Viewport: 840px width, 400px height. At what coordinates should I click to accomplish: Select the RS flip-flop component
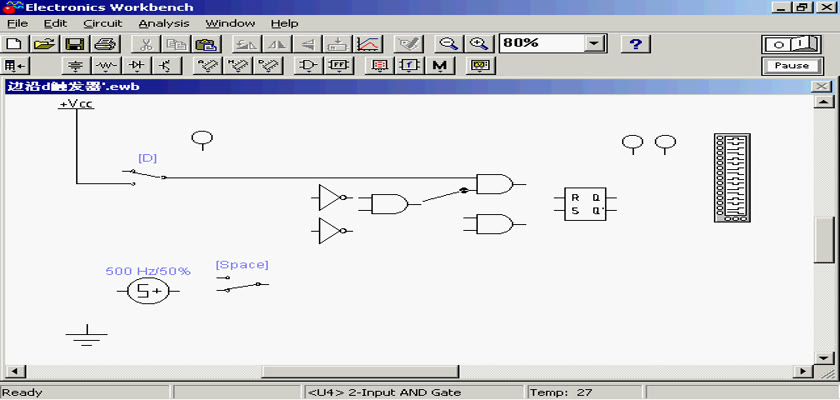pos(585,204)
